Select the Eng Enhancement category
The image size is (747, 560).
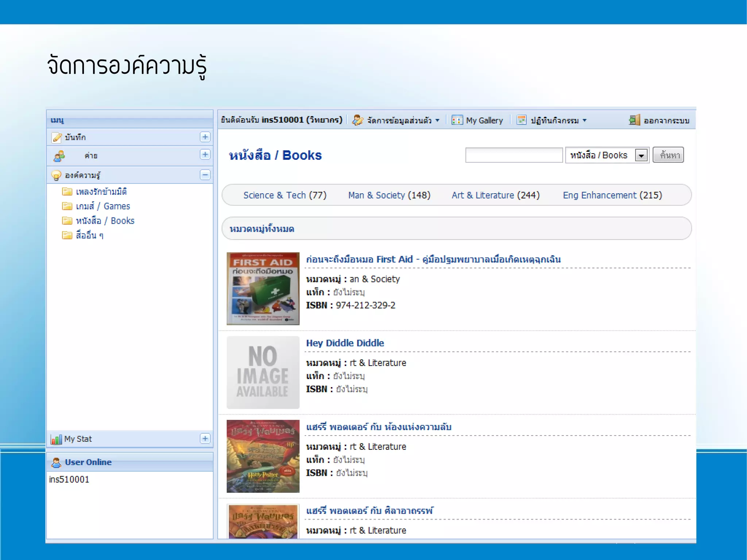[612, 195]
